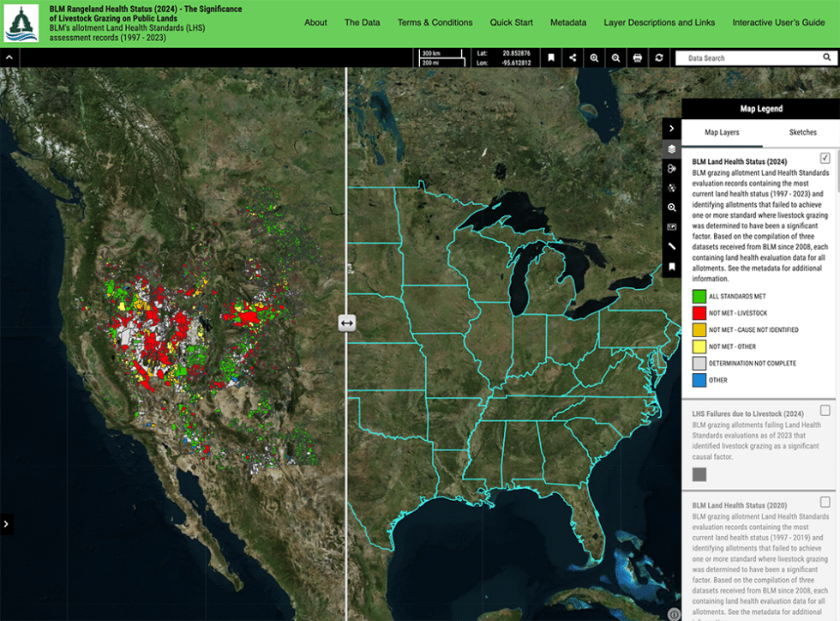Open the bookmarks icon in sidebar
The width and height of the screenshot is (840, 621).
pos(670,266)
